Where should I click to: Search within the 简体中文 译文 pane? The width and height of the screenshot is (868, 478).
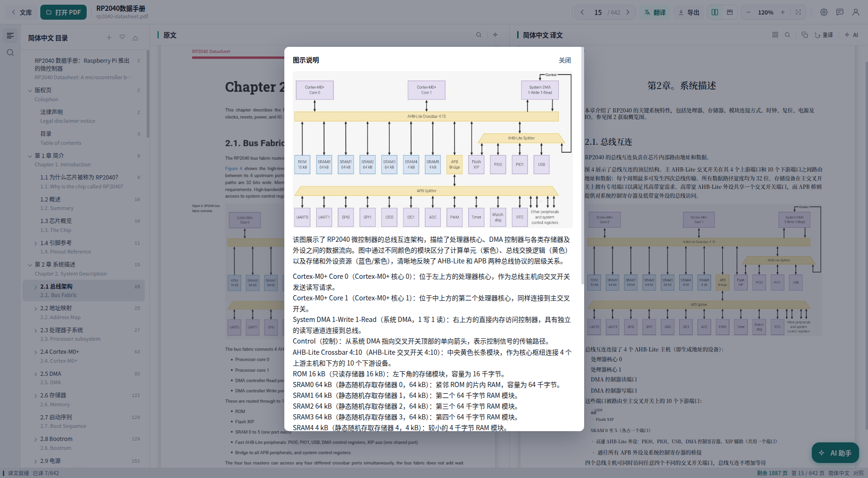click(787, 35)
